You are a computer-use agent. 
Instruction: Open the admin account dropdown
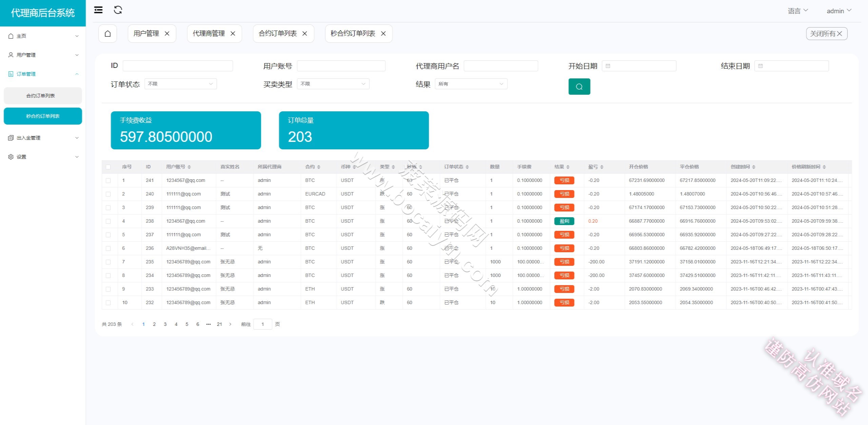839,11
